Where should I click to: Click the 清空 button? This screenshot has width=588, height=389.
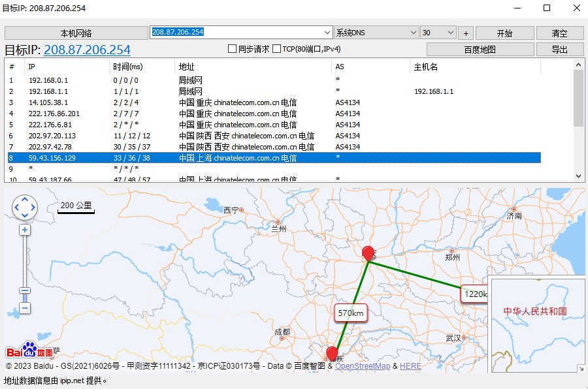[x=560, y=33]
